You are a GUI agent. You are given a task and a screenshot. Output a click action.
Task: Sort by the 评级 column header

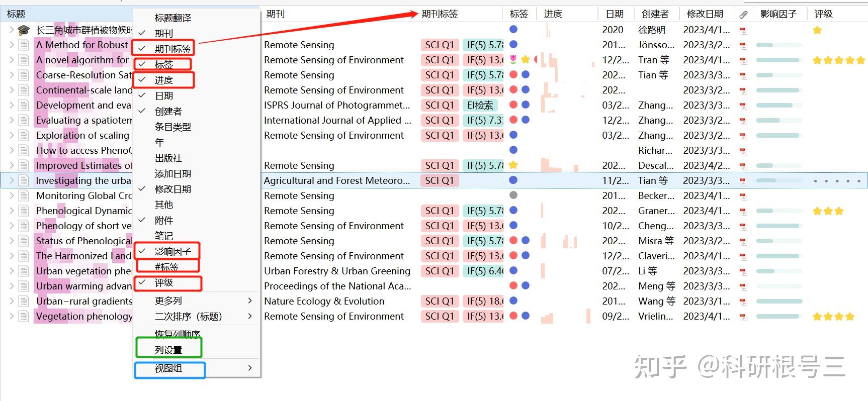[824, 14]
